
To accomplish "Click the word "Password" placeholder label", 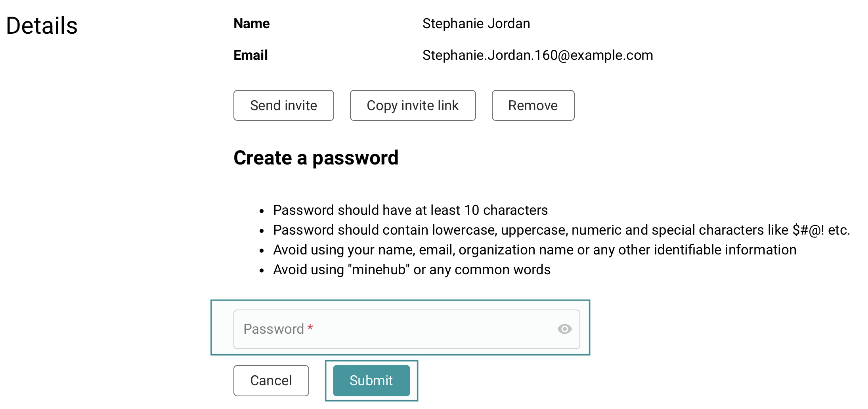I will 273,329.
